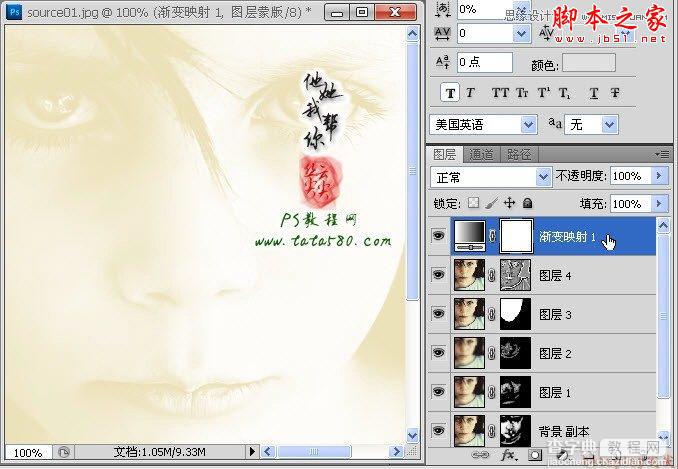Click the document scroll right arrow
Image resolution: width=678 pixels, height=469 pixels.
coord(396,452)
